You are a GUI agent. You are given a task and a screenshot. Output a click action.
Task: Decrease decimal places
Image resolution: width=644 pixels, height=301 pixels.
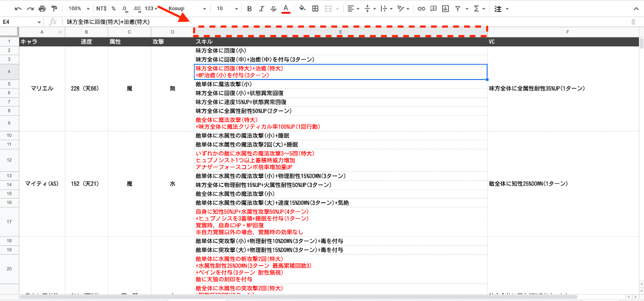(x=125, y=9)
